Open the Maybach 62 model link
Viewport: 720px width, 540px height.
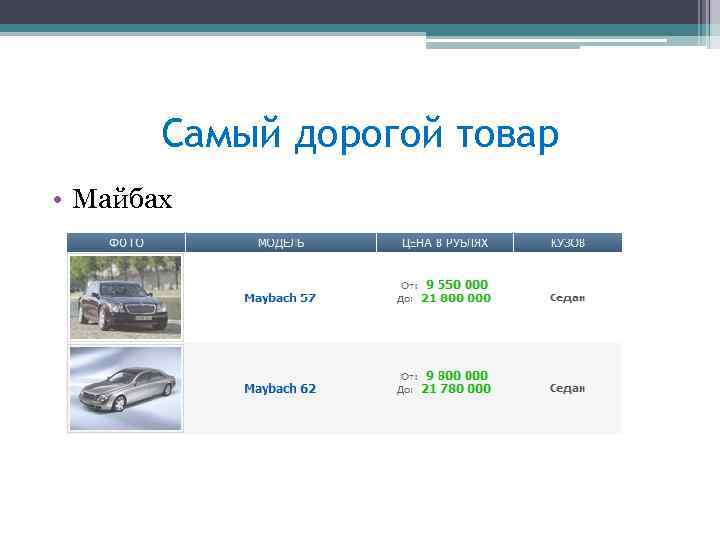click(280, 388)
